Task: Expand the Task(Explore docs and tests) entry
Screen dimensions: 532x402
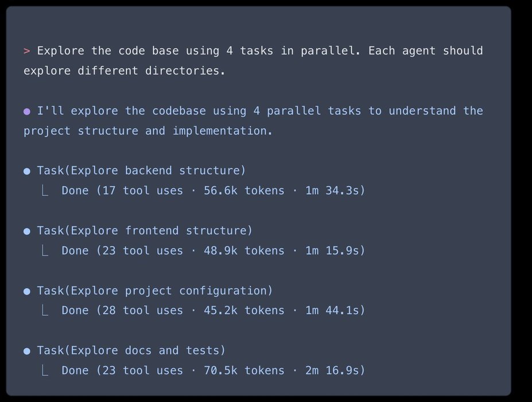Action: pos(131,350)
